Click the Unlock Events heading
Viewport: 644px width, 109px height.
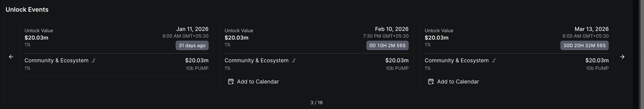point(27,10)
